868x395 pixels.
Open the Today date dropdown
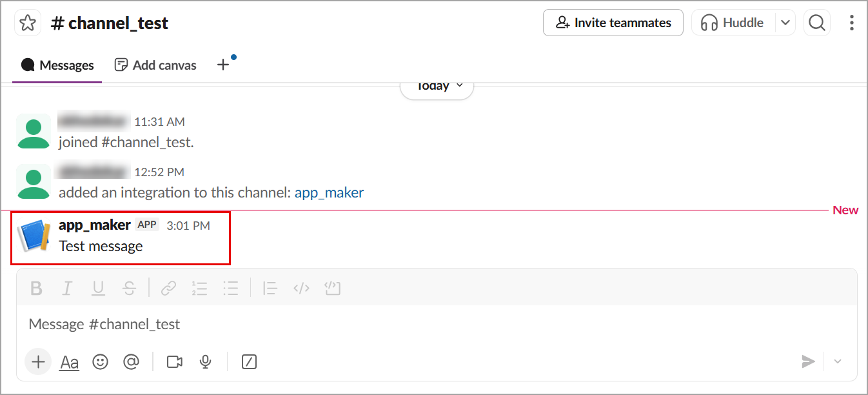(x=437, y=86)
